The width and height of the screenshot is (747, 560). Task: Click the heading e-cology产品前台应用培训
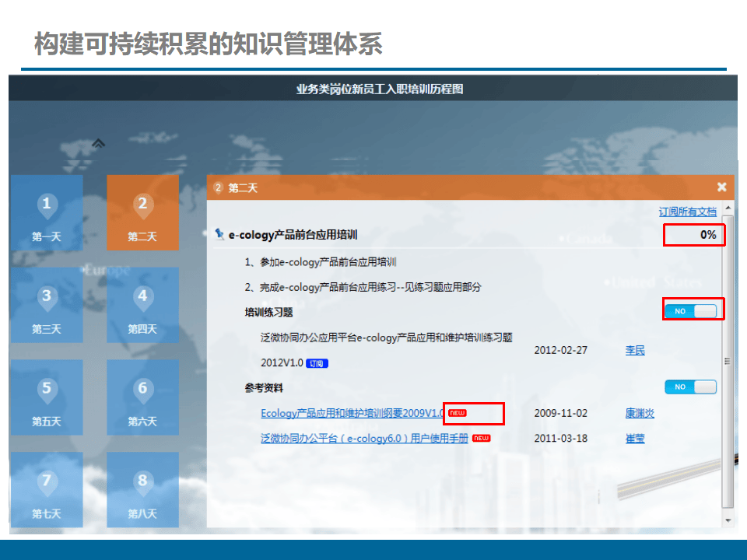[293, 235]
